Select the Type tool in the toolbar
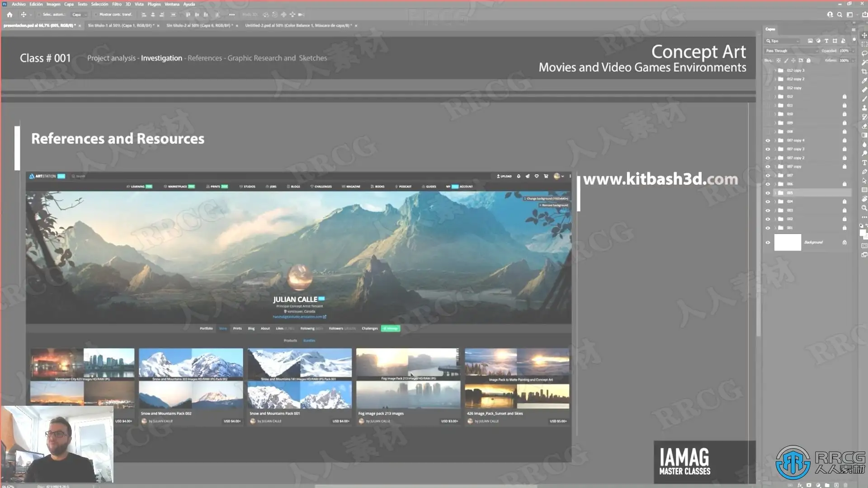 [x=864, y=163]
